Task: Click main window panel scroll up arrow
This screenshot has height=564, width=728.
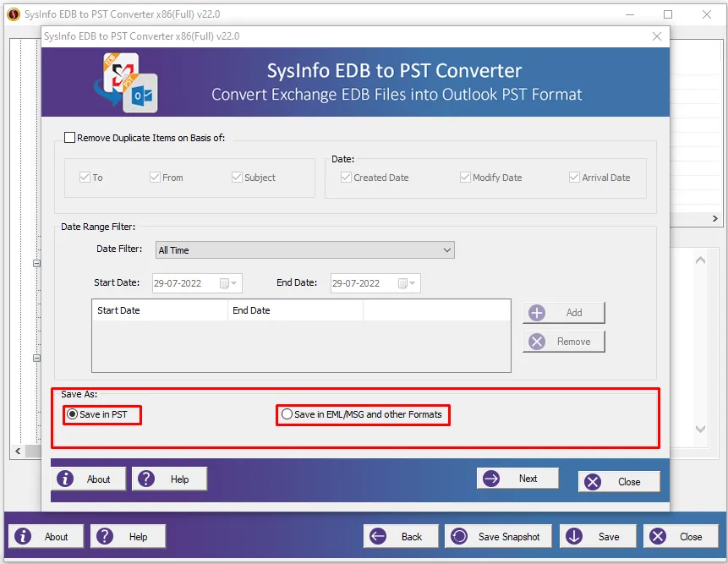Action: 701,260
